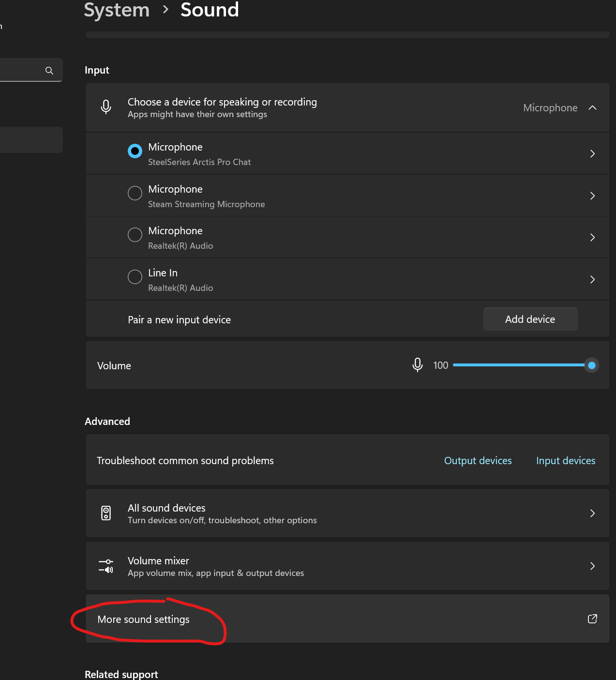The height and width of the screenshot is (680, 616).
Task: Click the Add device button
Action: [x=530, y=319]
